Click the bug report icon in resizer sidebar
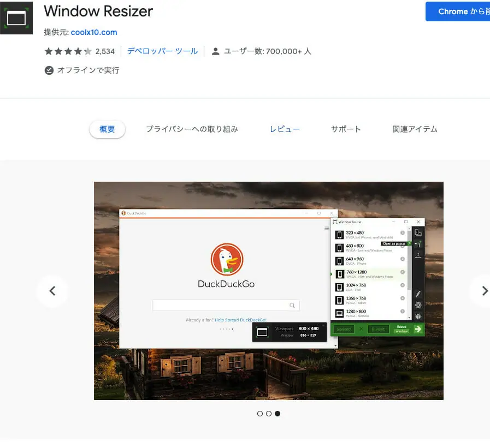The height and width of the screenshot is (448, 490). 418,316
